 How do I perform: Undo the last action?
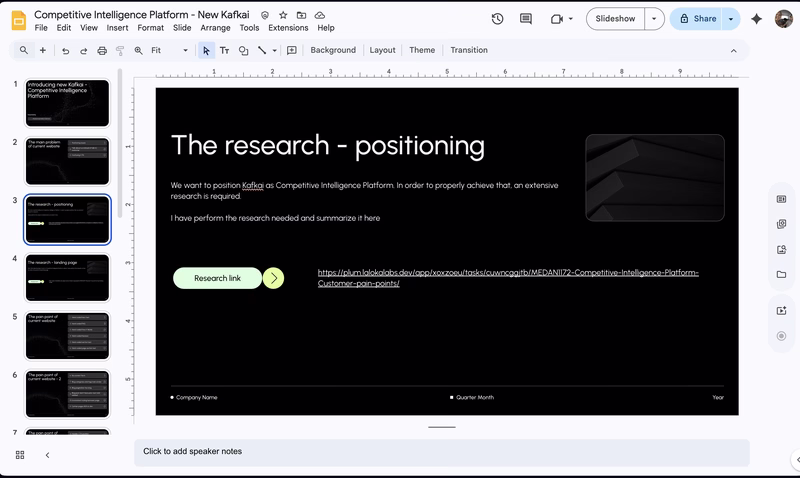point(65,51)
